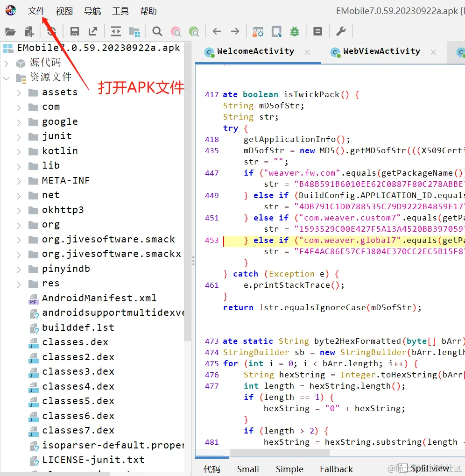The width and height of the screenshot is (465, 476).
Task: Expand the google folder
Action: pyautogui.click(x=19, y=122)
